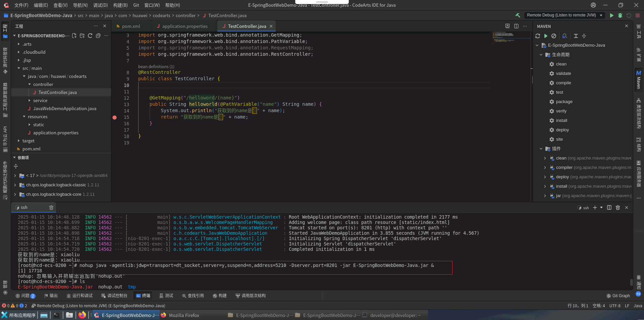The image size is (644, 320).
Task: Close the TestController.java editor tab
Action: click(271, 26)
